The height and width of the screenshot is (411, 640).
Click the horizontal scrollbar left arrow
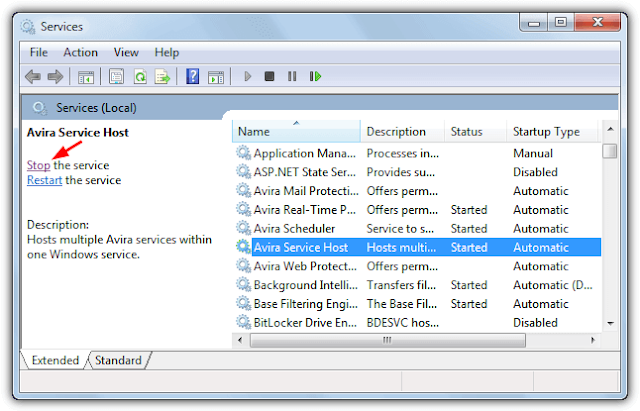[240, 340]
